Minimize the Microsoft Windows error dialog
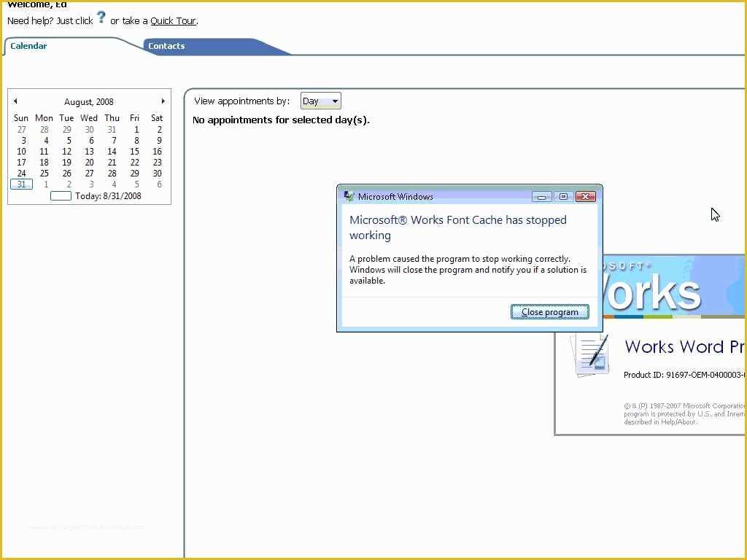 pyautogui.click(x=542, y=197)
